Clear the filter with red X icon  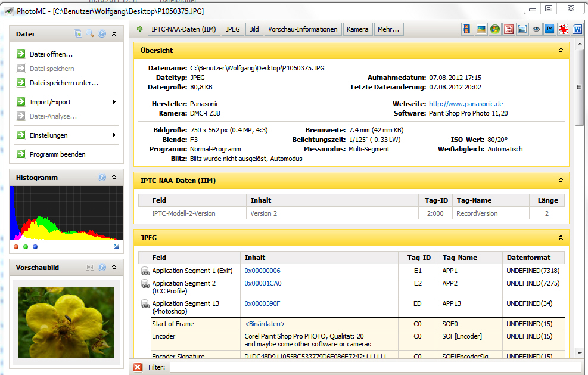coord(138,367)
